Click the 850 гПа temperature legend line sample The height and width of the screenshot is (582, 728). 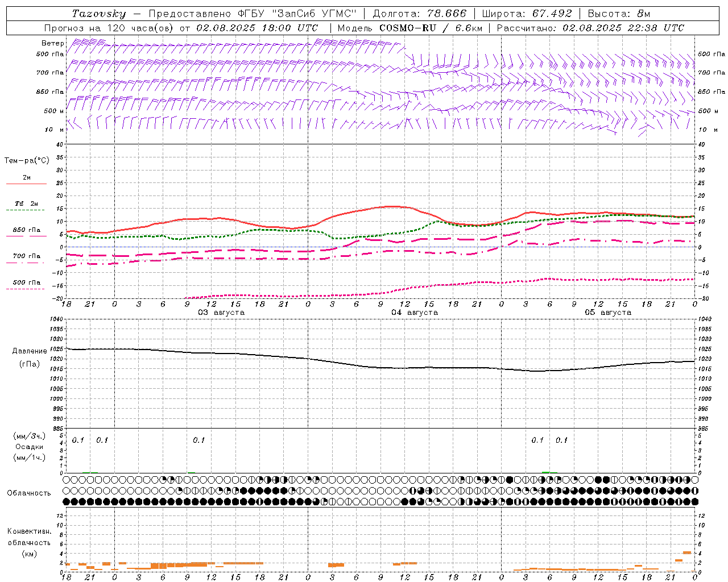(x=26, y=236)
